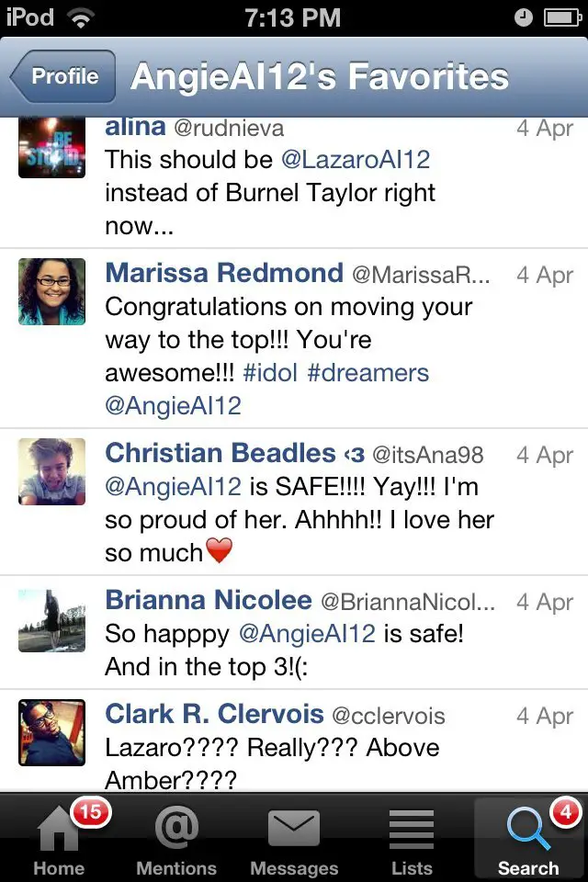The image size is (588, 882).
Task: Open the Mentions @ tab
Action: [175, 836]
